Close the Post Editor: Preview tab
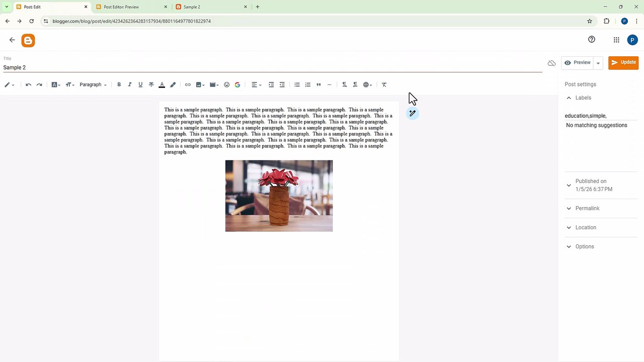 coord(166,7)
